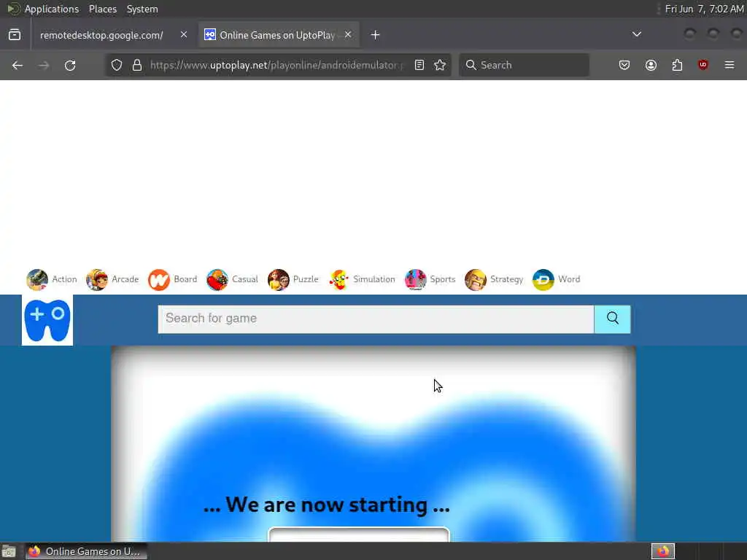Image resolution: width=747 pixels, height=560 pixels.
Task: Open the Puzzle games link
Action: tap(306, 279)
